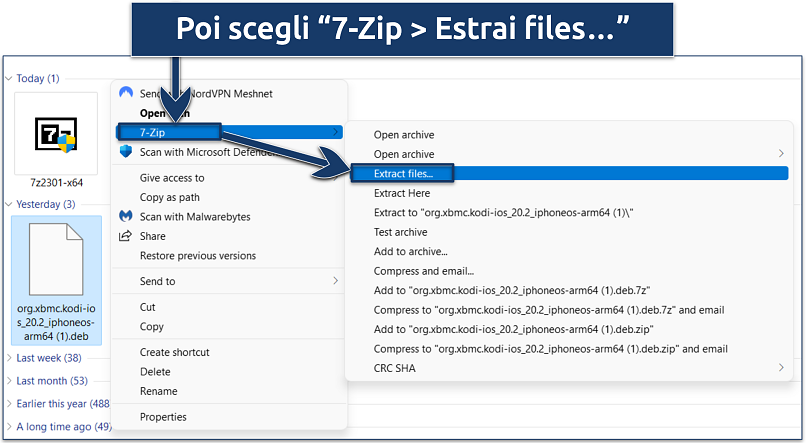Open the 7-Zip submenu entry
Viewport: 806px width, 443px height.
(230, 132)
